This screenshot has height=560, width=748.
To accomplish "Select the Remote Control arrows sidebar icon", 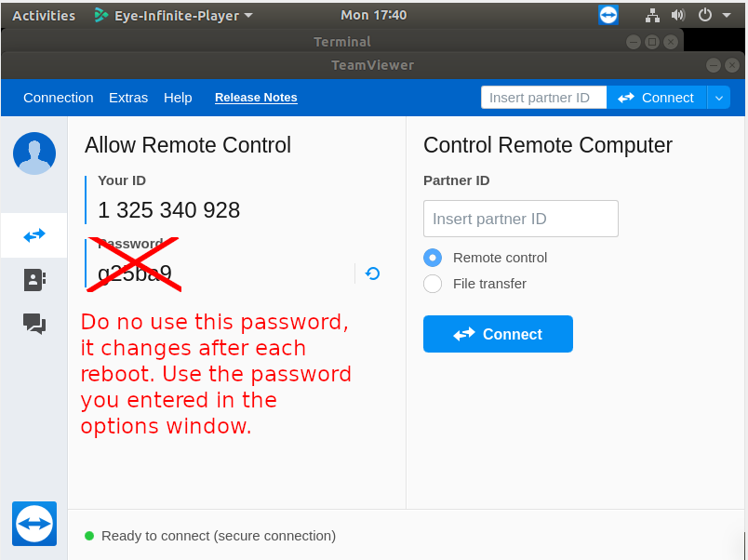I will (x=34, y=235).
